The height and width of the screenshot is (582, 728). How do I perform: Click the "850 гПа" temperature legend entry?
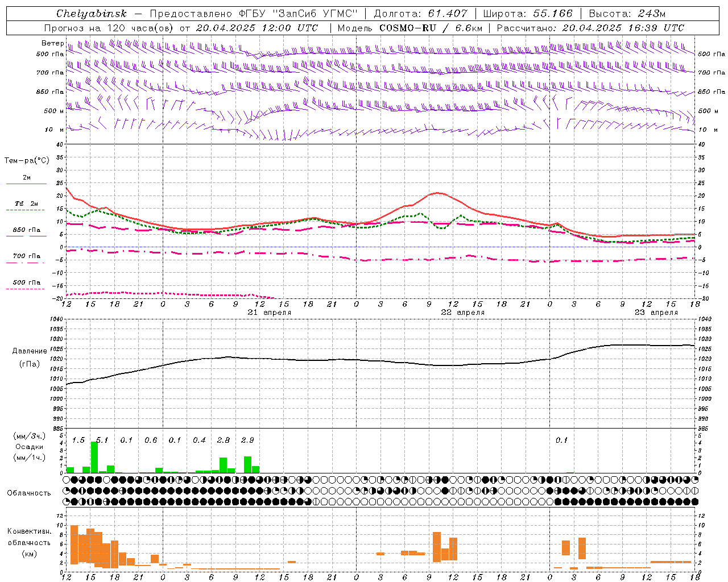pos(27,230)
